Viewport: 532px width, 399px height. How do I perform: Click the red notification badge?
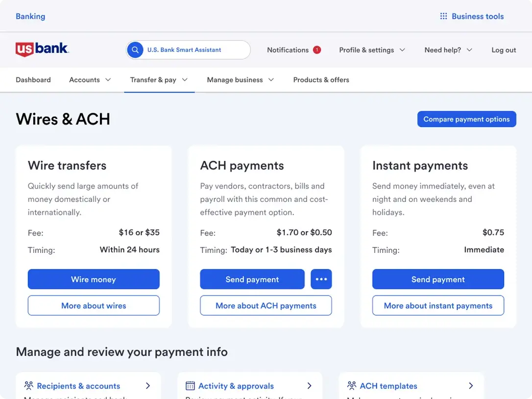pos(316,50)
